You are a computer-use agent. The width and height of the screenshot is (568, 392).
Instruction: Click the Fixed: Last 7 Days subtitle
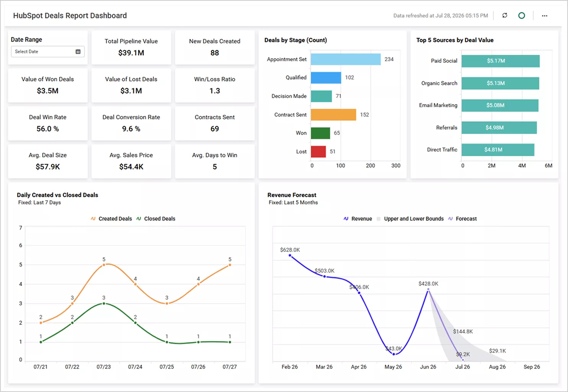pos(39,203)
